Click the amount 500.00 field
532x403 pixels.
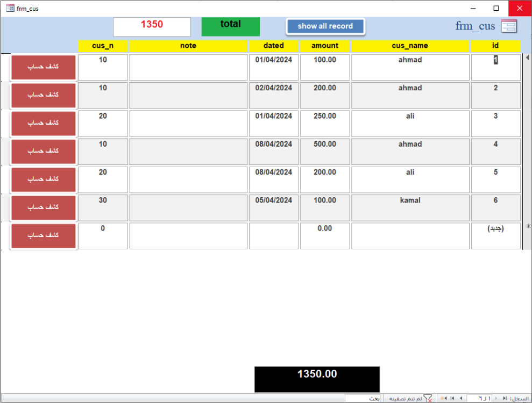[325, 152]
